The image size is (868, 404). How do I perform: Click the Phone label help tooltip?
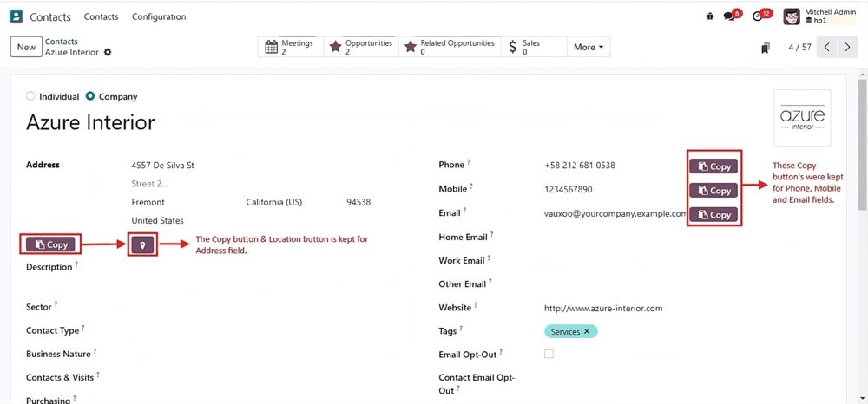469,162
